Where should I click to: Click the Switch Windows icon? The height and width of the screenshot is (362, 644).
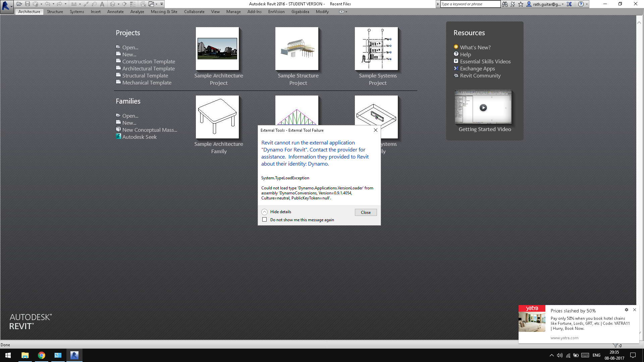(x=151, y=4)
